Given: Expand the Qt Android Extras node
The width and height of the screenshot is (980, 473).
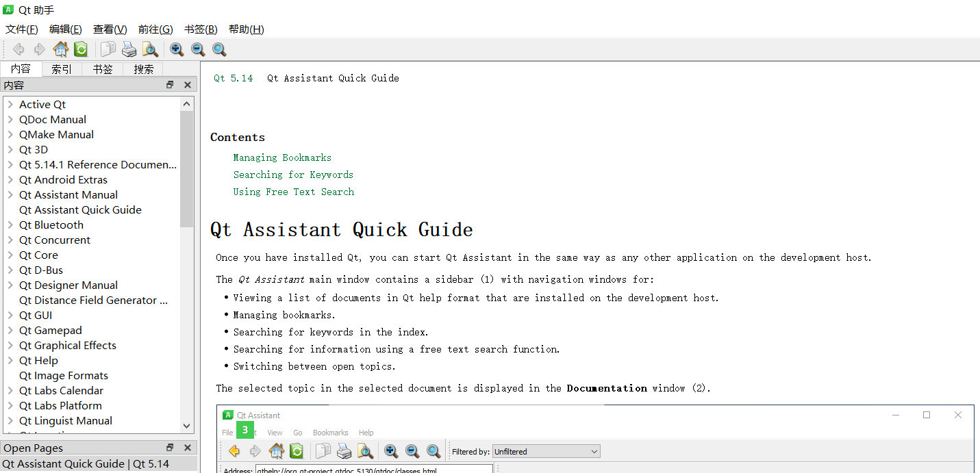Looking at the screenshot, I should coord(10,180).
